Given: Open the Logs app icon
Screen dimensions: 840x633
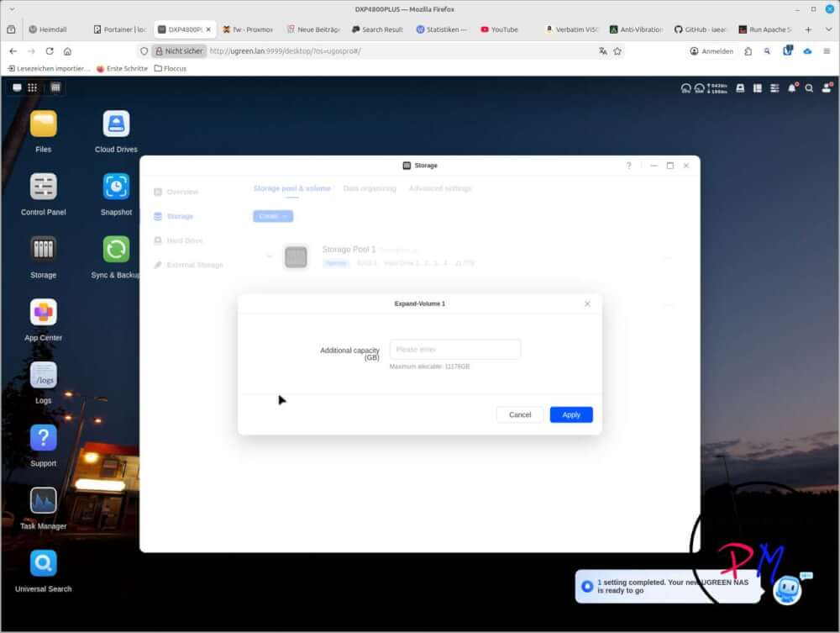Looking at the screenshot, I should coord(43,376).
